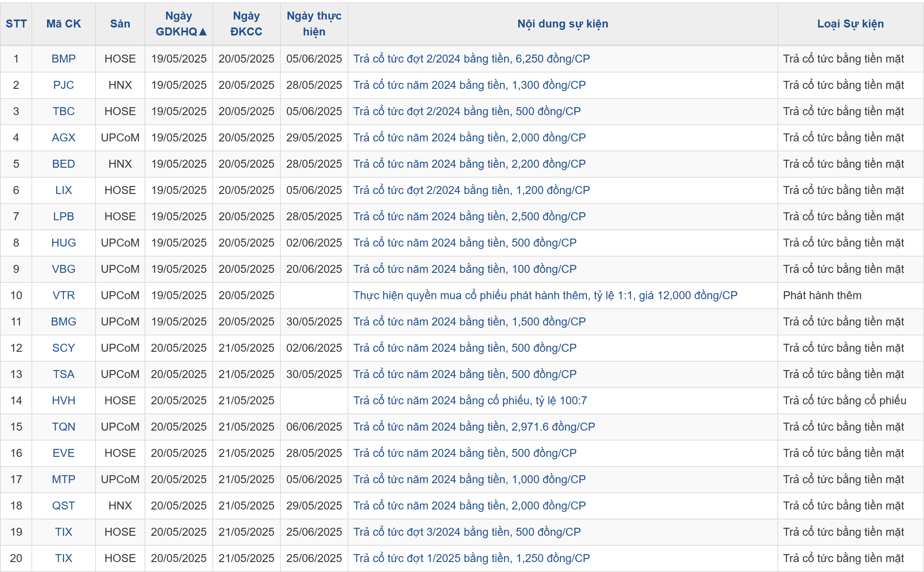Select 29/05/2025 date in QST row
This screenshot has height=572, width=924.
point(314,505)
